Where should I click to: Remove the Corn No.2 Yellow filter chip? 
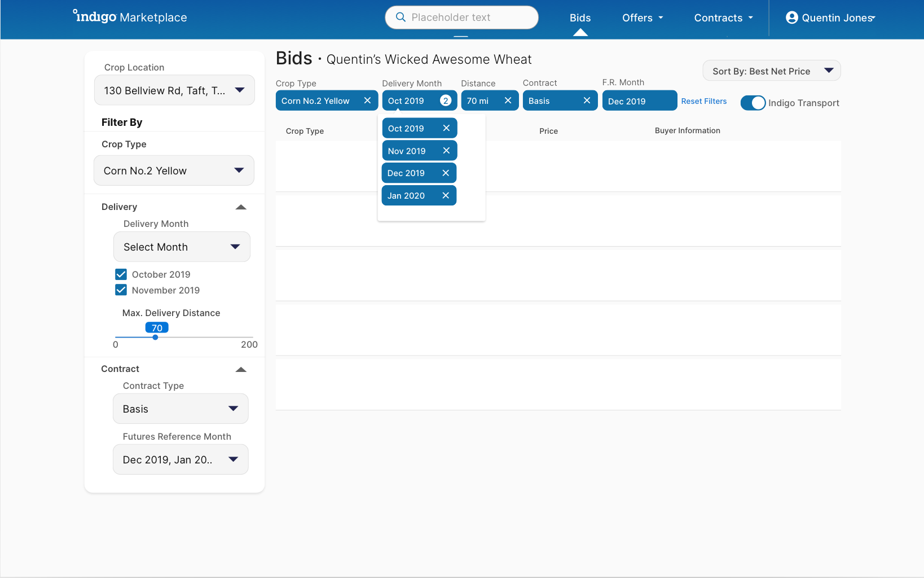tap(367, 100)
